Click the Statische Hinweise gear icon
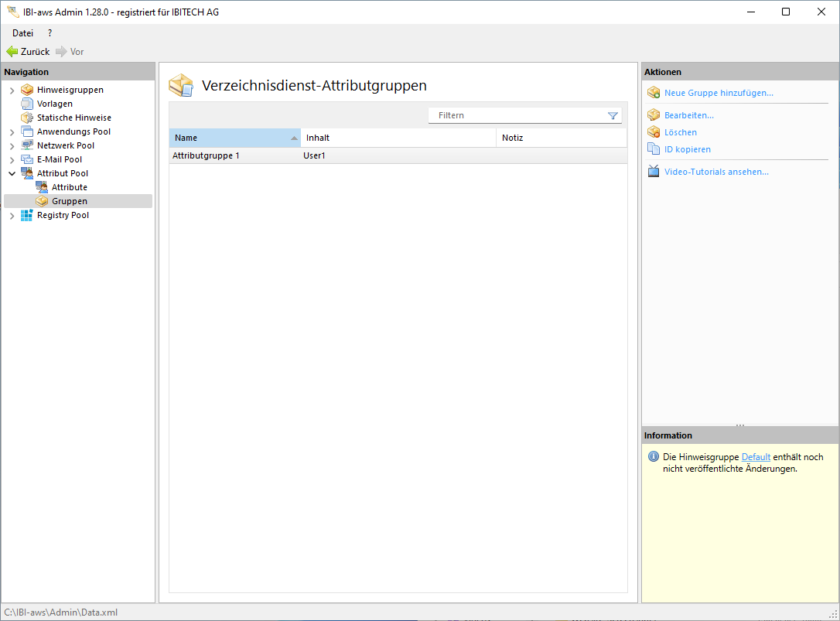840x621 pixels. point(27,118)
